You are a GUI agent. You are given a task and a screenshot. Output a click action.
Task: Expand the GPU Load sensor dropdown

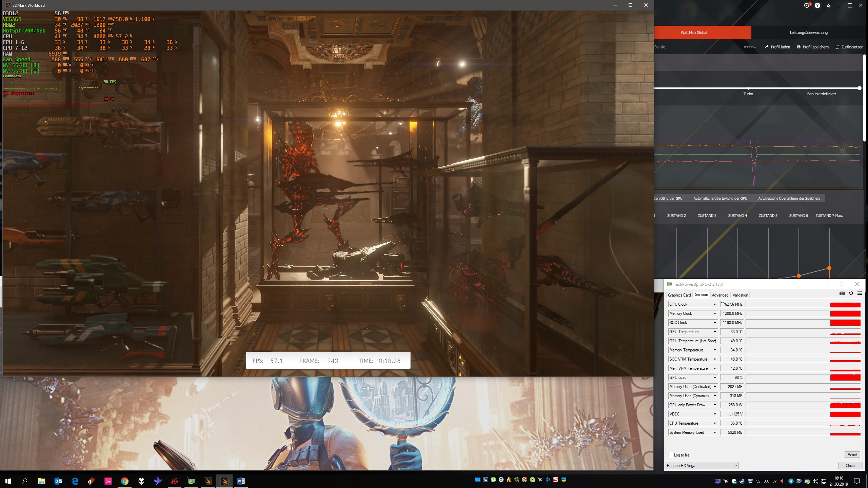tap(715, 378)
